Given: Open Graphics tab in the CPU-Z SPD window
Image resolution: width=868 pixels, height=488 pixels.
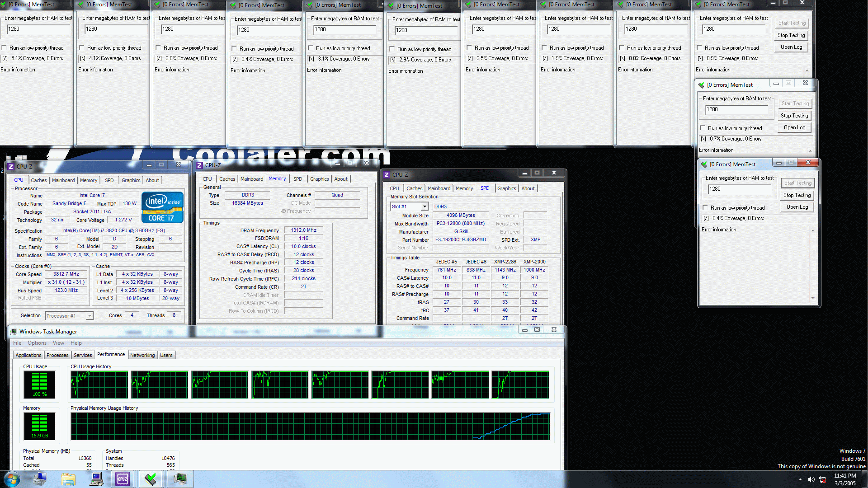Looking at the screenshot, I should (506, 188).
